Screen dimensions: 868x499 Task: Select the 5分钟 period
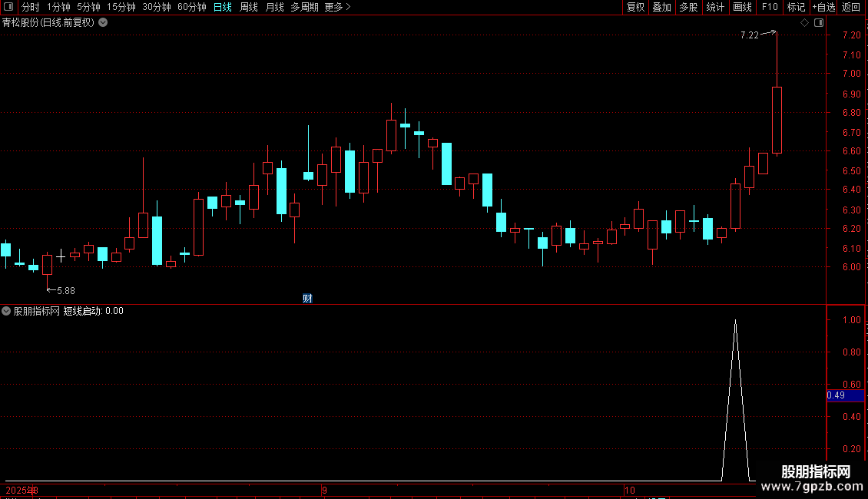(x=88, y=7)
